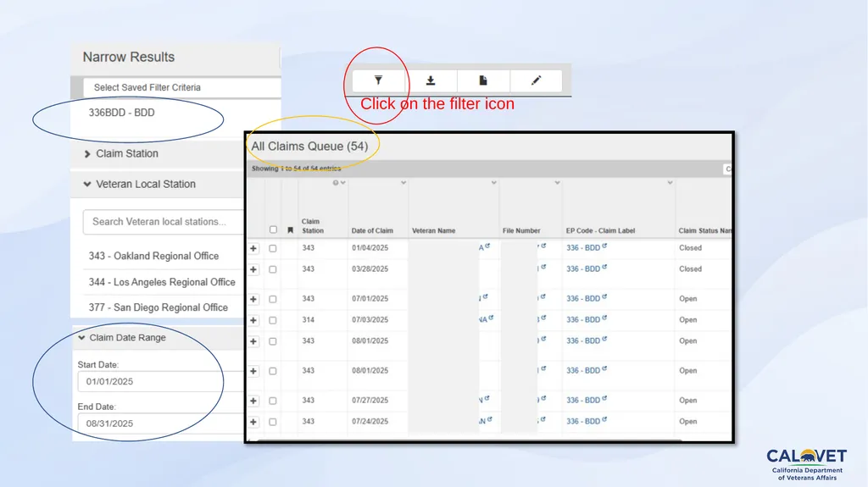
Task: Click the pencil edit icon
Action: pos(536,80)
